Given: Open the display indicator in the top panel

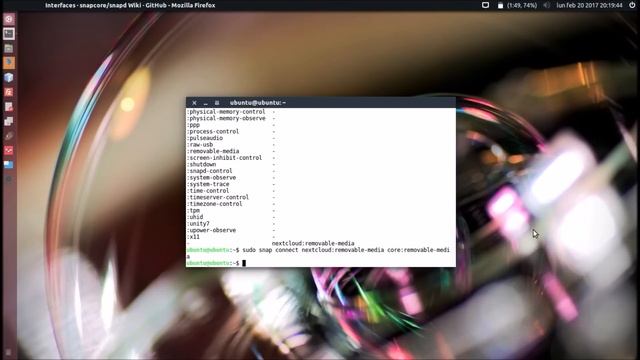Looking at the screenshot, I should (x=485, y=5).
